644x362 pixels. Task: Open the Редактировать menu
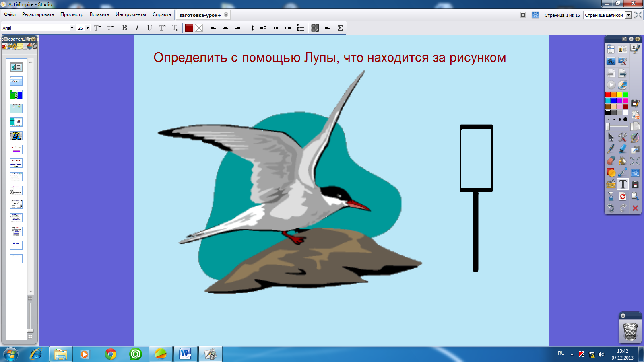pos(38,14)
